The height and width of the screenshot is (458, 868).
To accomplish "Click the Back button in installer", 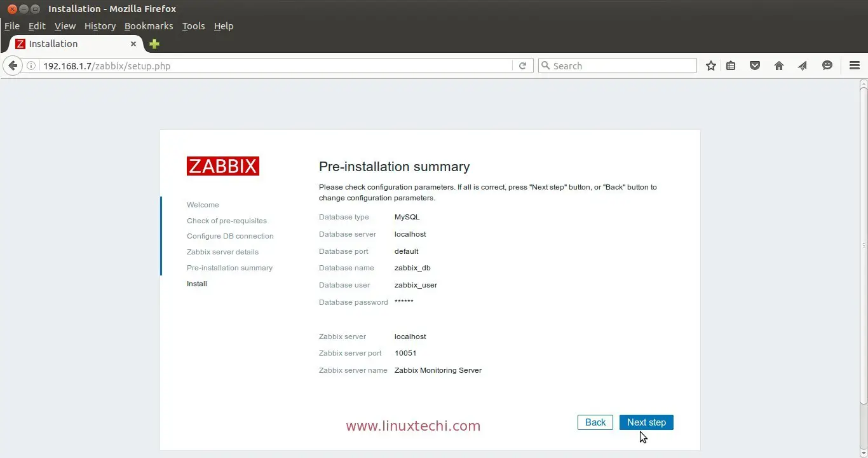I will tap(595, 422).
